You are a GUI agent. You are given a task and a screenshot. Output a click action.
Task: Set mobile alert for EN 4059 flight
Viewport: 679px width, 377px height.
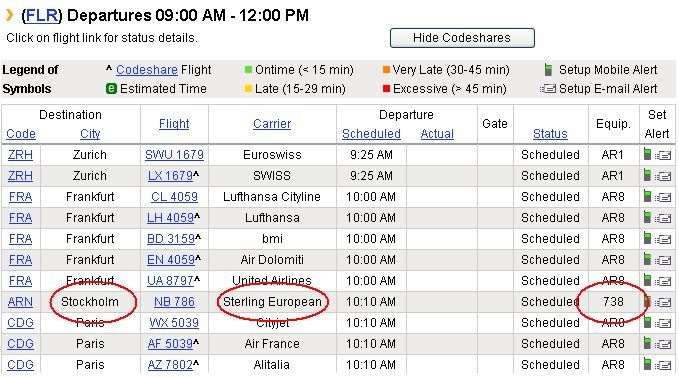[x=647, y=259]
